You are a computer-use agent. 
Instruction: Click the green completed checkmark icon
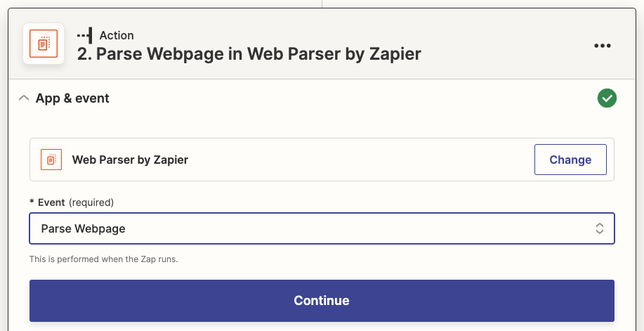607,98
